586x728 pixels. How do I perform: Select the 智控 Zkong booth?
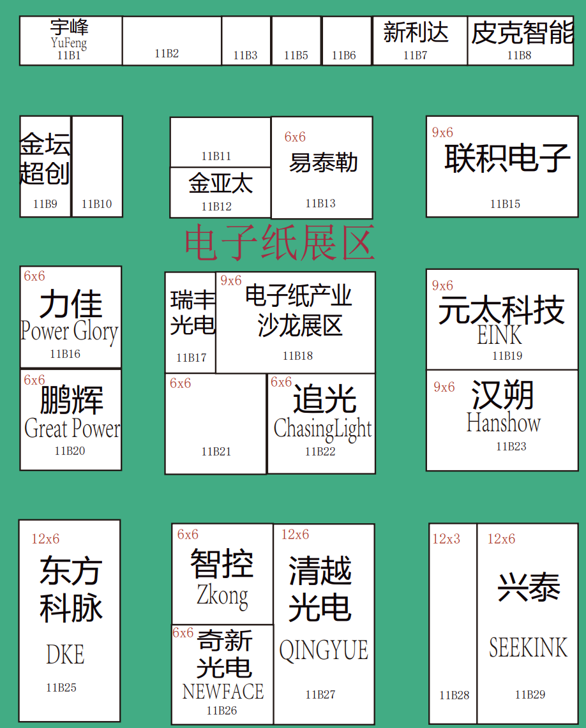222,574
